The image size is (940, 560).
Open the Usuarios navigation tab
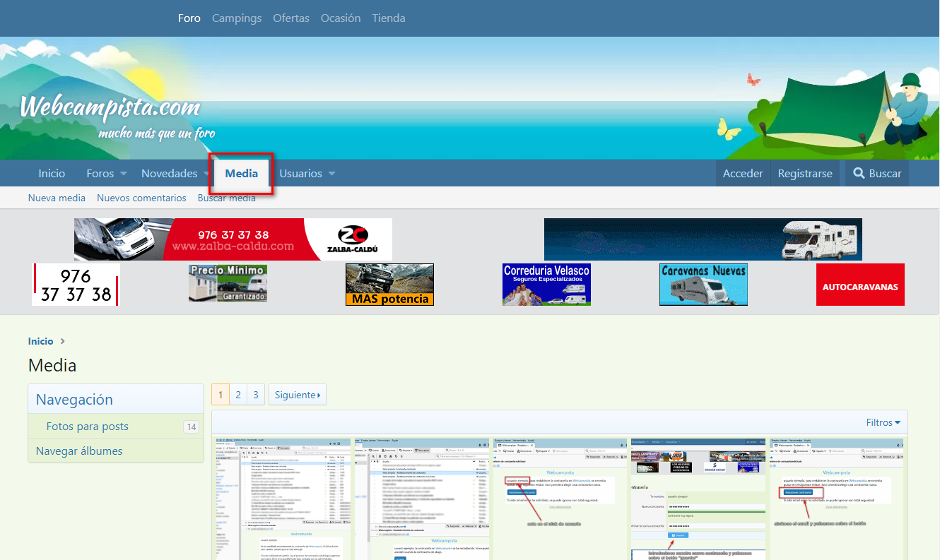[300, 174]
